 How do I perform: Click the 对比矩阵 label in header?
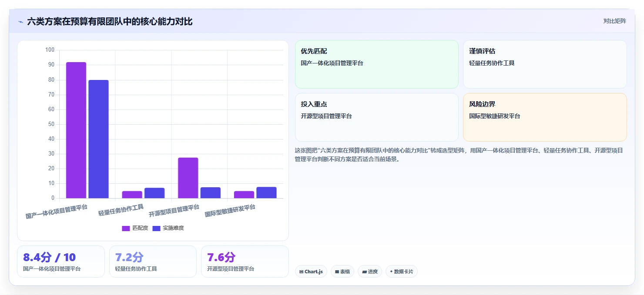click(x=614, y=21)
